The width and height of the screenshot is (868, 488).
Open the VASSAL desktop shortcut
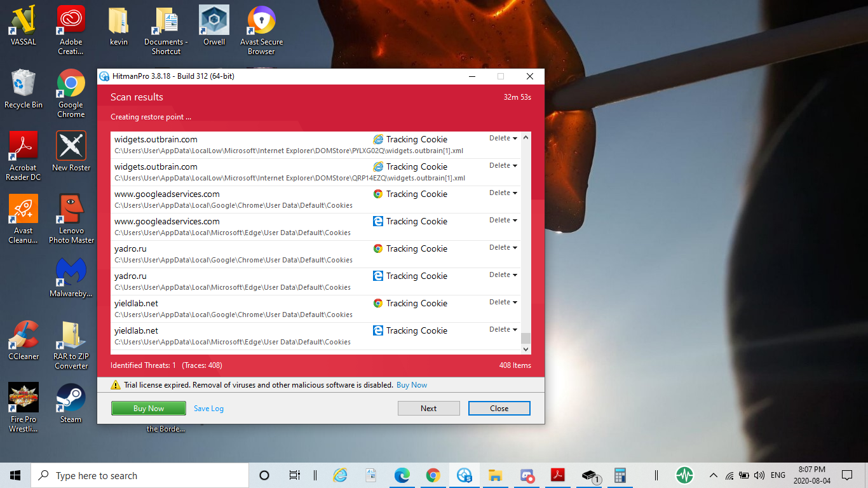click(24, 25)
